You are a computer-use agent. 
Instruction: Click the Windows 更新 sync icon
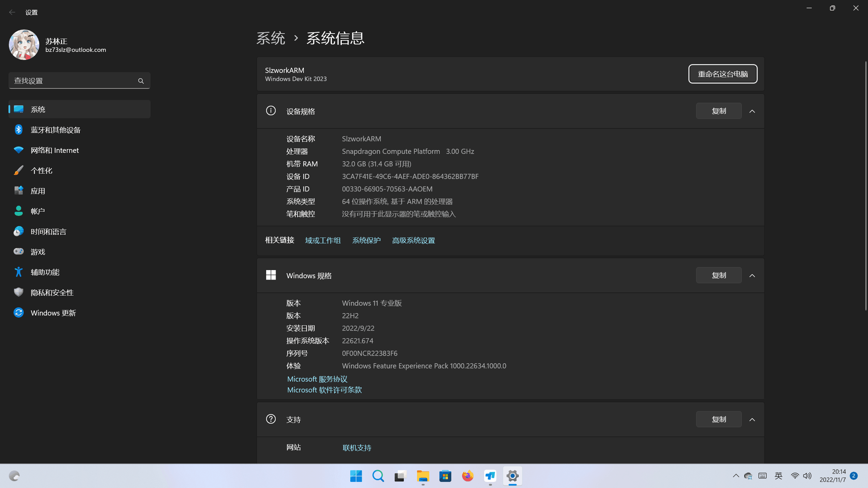point(19,312)
